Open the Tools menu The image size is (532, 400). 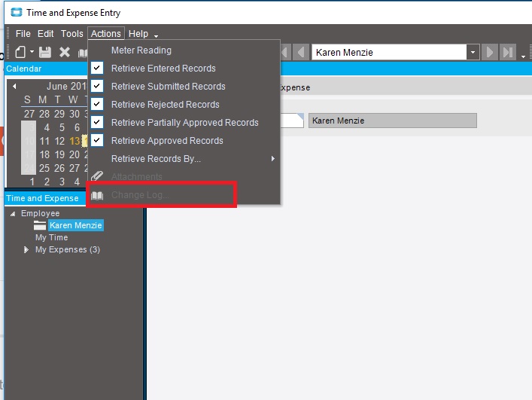coord(72,34)
